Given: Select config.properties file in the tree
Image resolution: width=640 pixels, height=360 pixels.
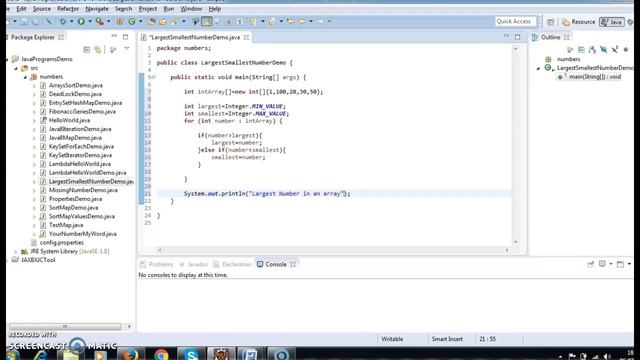Looking at the screenshot, I should point(62,242).
